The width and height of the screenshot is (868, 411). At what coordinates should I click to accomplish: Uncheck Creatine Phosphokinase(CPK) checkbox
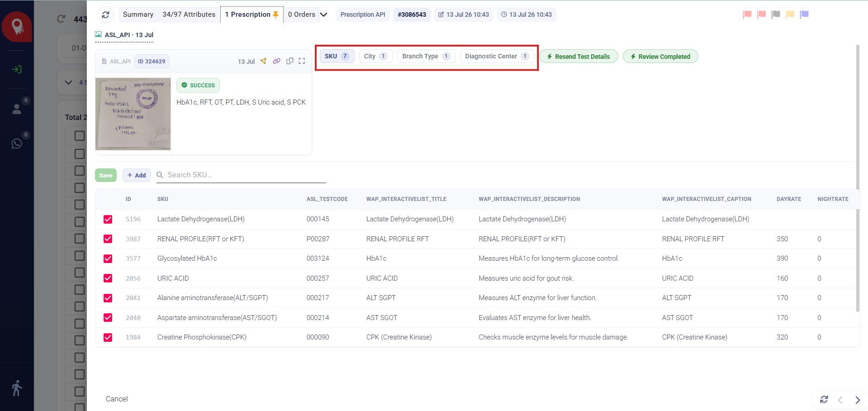pos(108,337)
